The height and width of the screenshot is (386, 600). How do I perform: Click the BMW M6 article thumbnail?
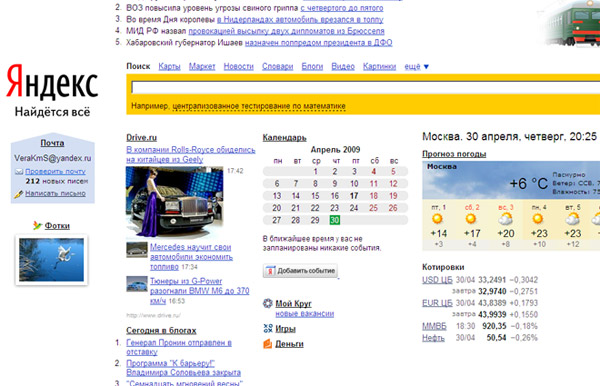click(x=137, y=284)
